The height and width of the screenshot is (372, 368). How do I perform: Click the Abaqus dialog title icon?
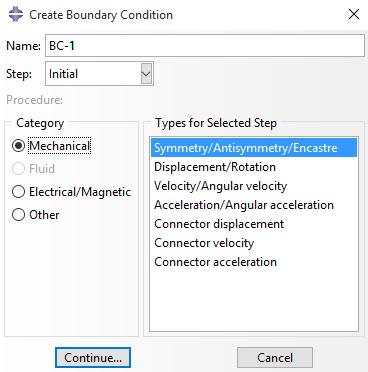click(x=16, y=15)
